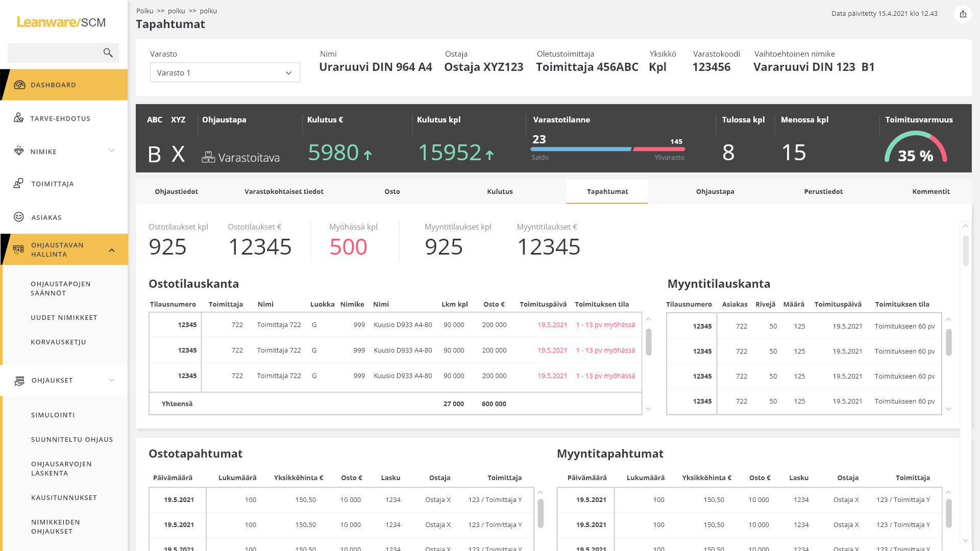The image size is (980, 551).
Task: Expand the Ohjaukset menu chevron
Action: [112, 380]
